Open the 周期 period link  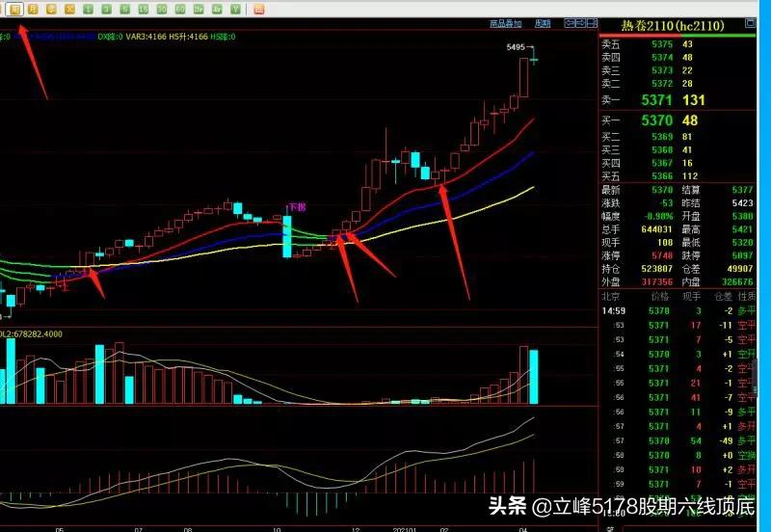click(543, 23)
